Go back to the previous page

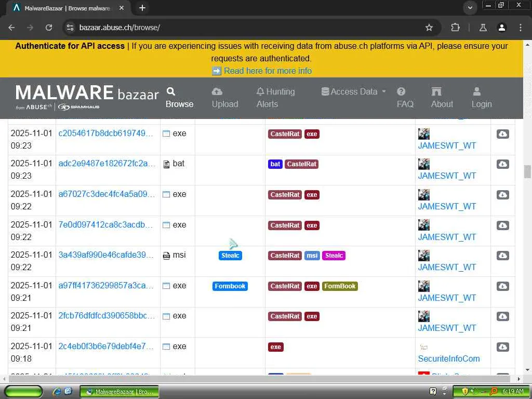pos(11,28)
